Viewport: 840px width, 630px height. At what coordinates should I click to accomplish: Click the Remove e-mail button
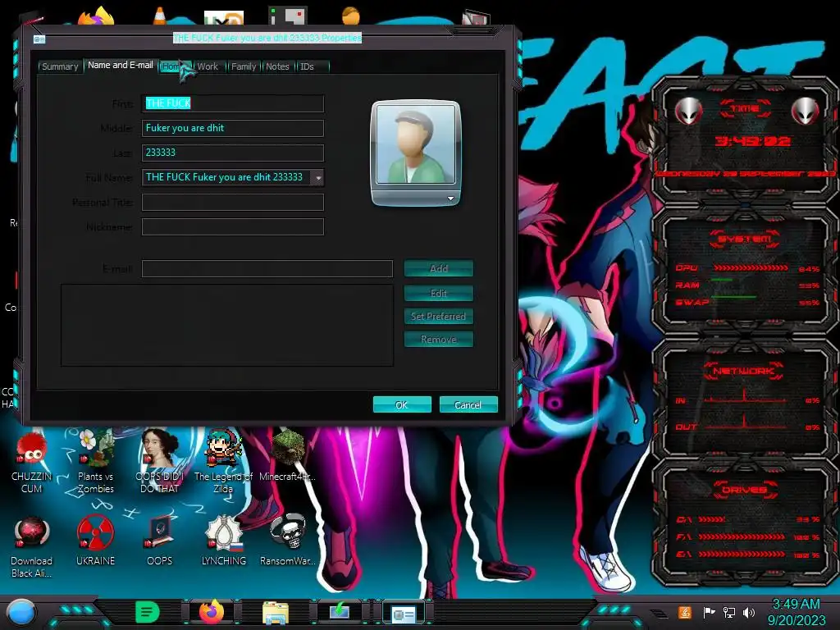tap(439, 339)
